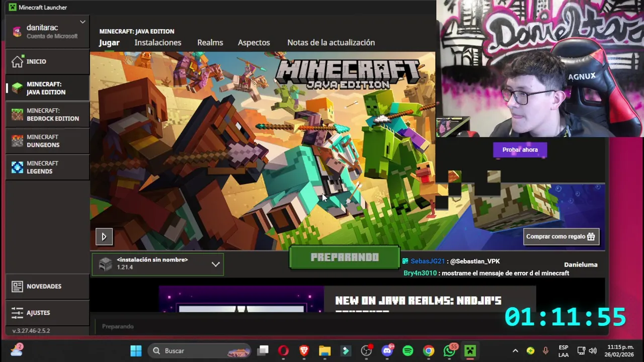Open the weather widget in taskbar
644x362 pixels.
(x=17, y=350)
